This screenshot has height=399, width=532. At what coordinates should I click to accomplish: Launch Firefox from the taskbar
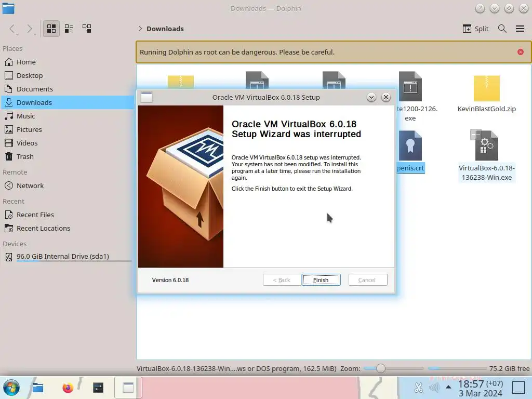click(x=68, y=388)
